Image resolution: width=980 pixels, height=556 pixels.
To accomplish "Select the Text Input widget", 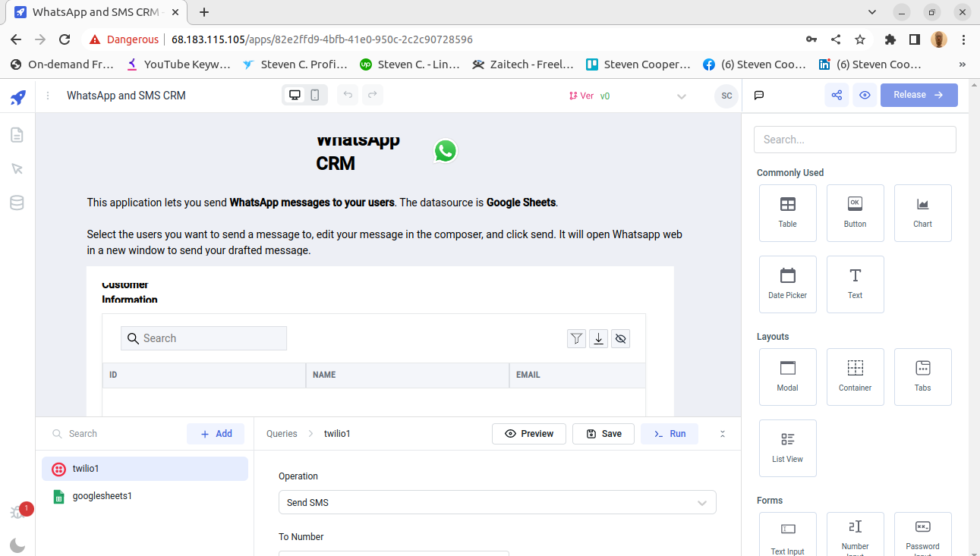I will [x=788, y=534].
